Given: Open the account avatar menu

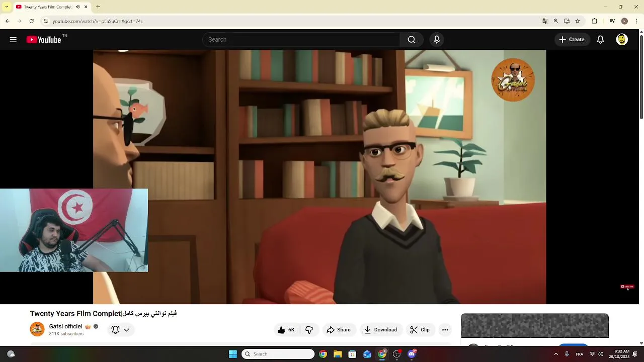Looking at the screenshot, I should pos(622,40).
